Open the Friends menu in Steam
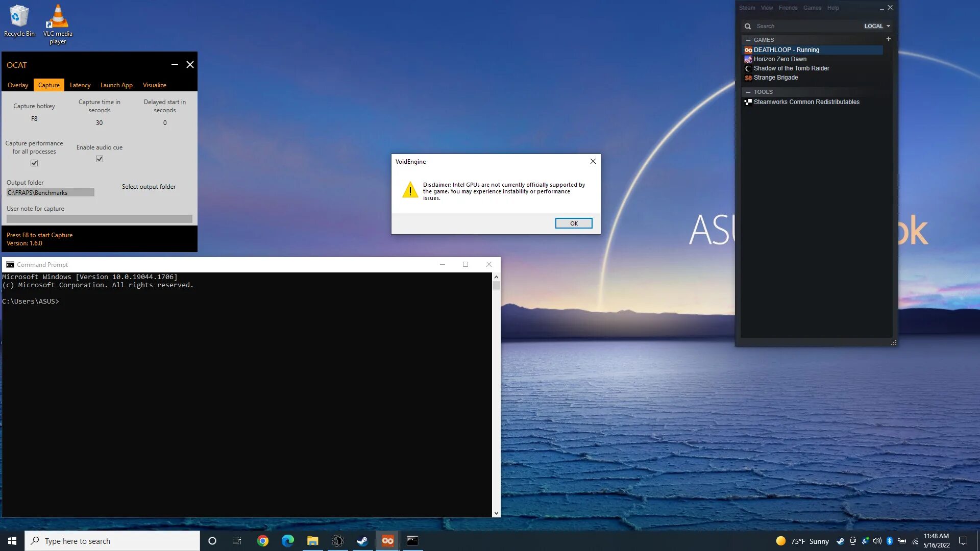Viewport: 980px width, 551px height. click(788, 8)
